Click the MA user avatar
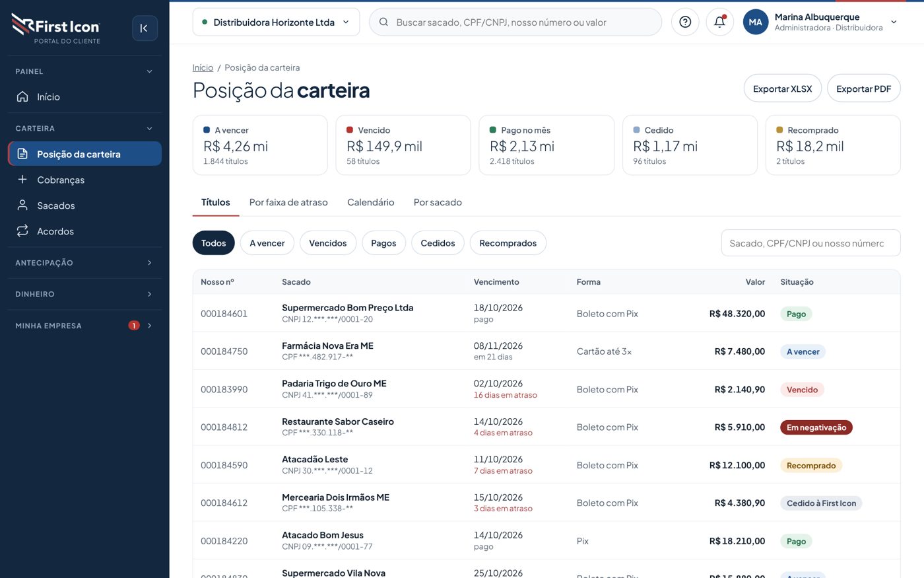 point(756,22)
